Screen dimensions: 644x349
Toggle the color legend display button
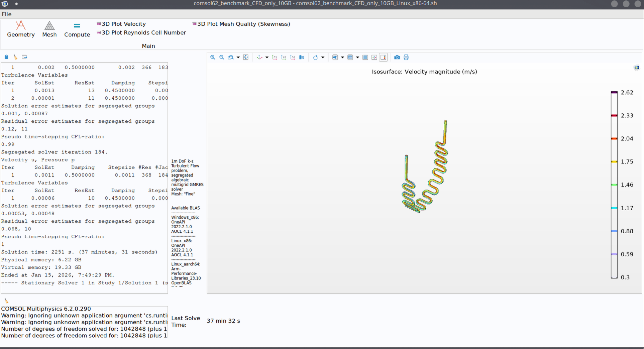point(384,57)
